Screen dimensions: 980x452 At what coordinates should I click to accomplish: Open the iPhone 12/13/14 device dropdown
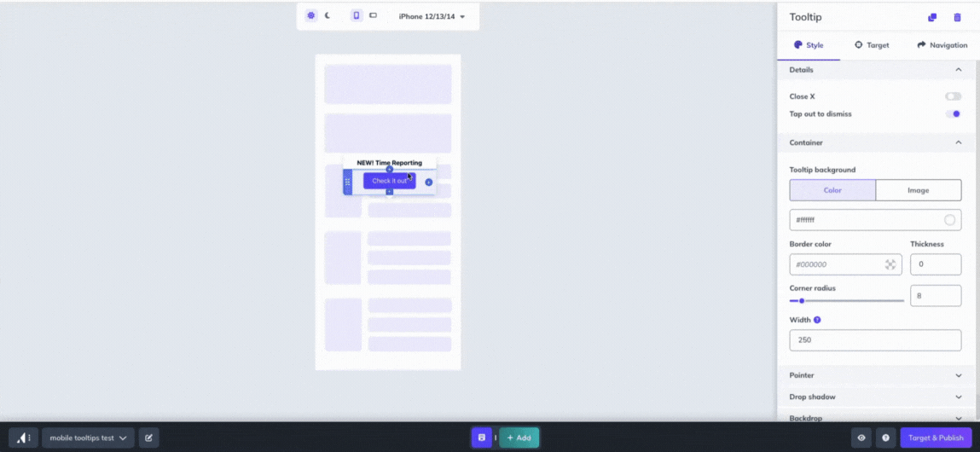[x=432, y=16]
